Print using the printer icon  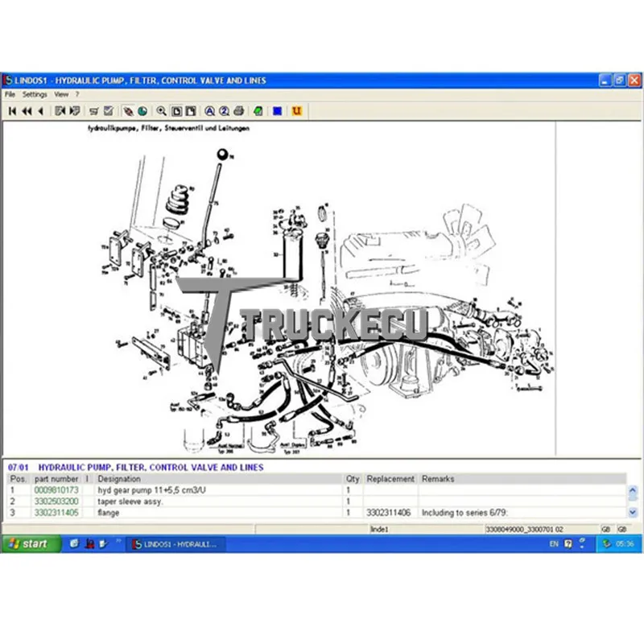[x=238, y=111]
